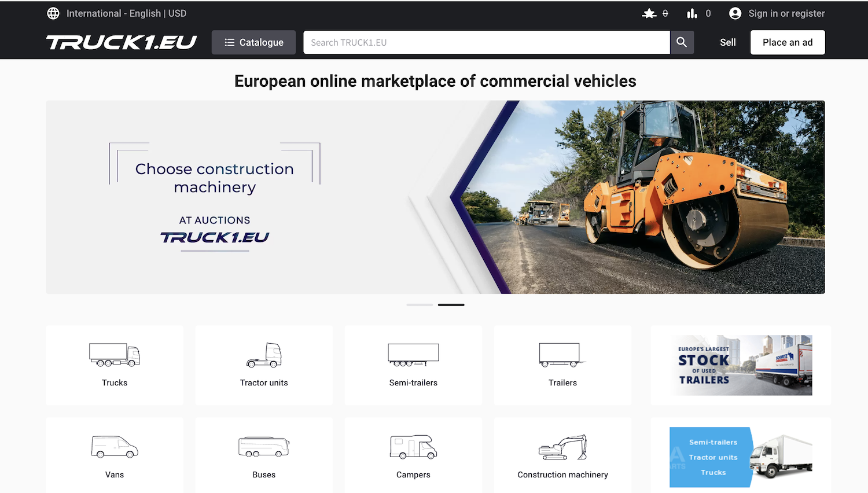Image resolution: width=868 pixels, height=493 pixels.
Task: Open Europe's largest stock trailers banner
Action: (741, 365)
